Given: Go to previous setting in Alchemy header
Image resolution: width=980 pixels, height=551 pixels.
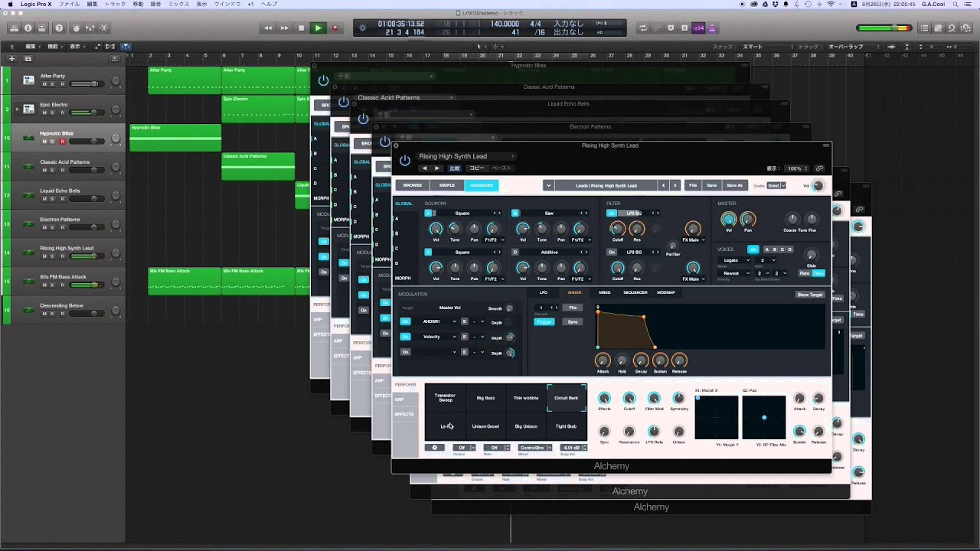Looking at the screenshot, I should click(x=424, y=168).
